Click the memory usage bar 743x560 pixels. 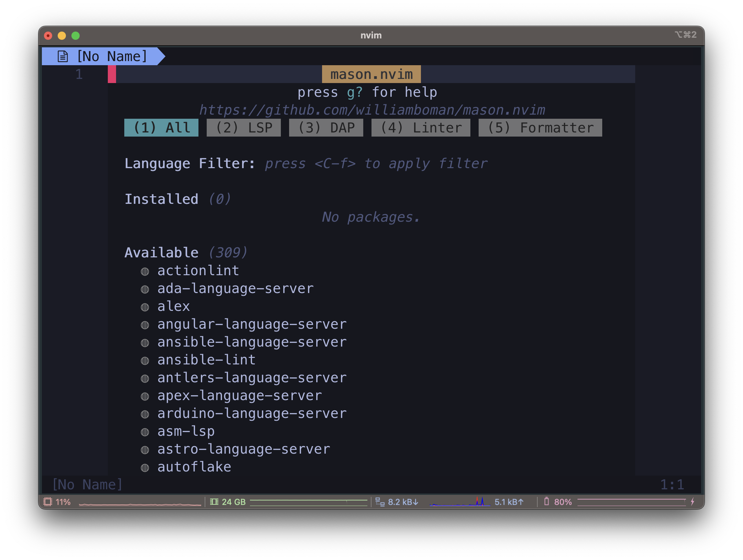[309, 502]
